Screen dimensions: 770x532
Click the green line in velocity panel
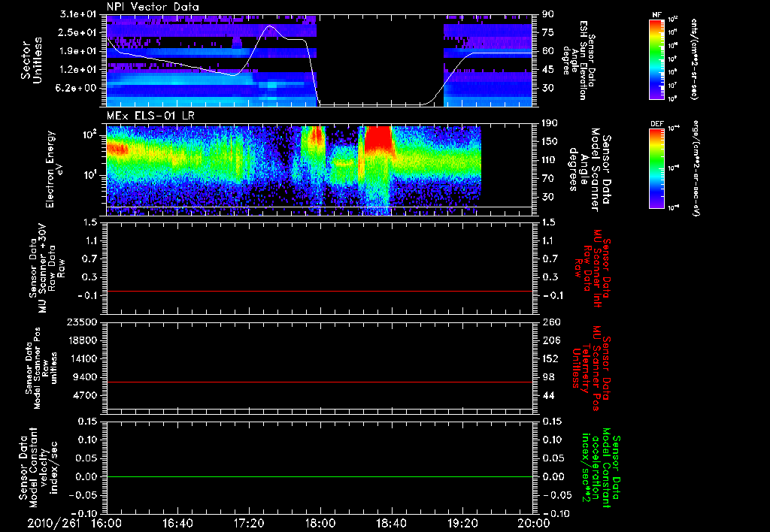pyautogui.click(x=319, y=476)
